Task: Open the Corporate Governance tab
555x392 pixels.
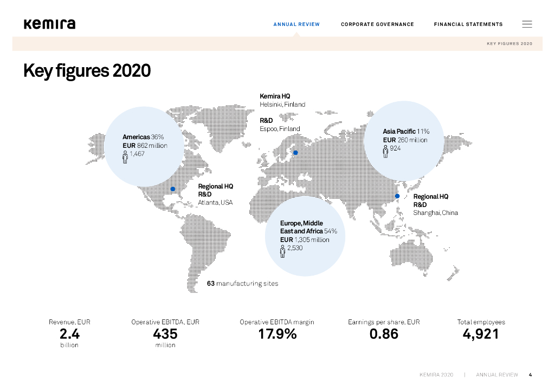Action: click(x=377, y=24)
